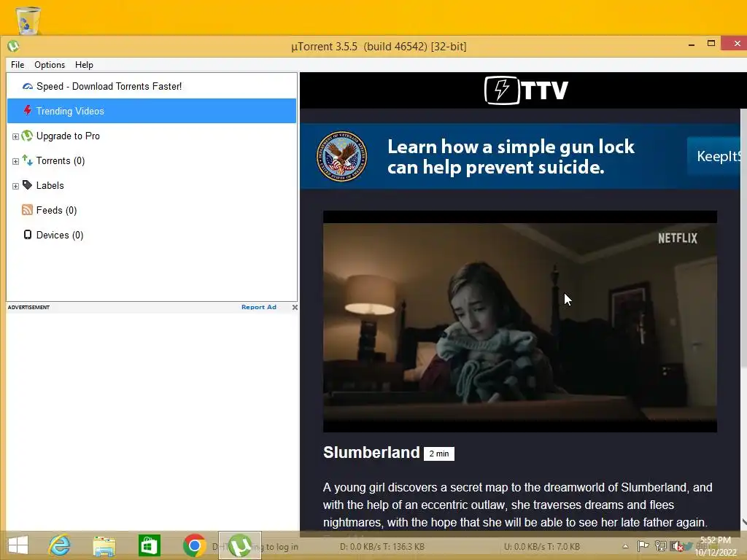Click the KeepIt button on banner
The height and width of the screenshot is (560, 747).
point(713,156)
